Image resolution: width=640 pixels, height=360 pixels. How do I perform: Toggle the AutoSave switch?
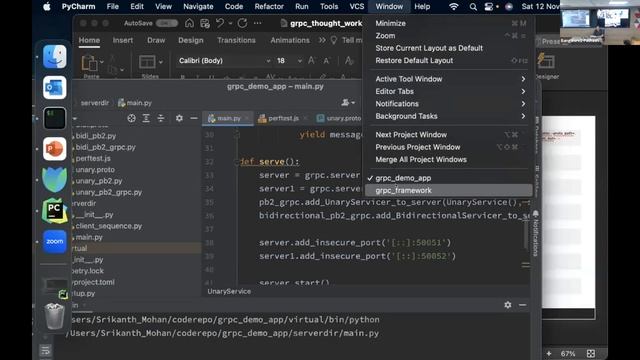[167, 23]
